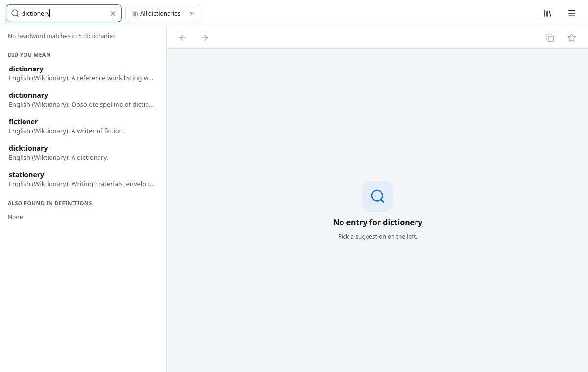This screenshot has width=588, height=372.
Task: Copy entry using the copy icon
Action: [550, 38]
